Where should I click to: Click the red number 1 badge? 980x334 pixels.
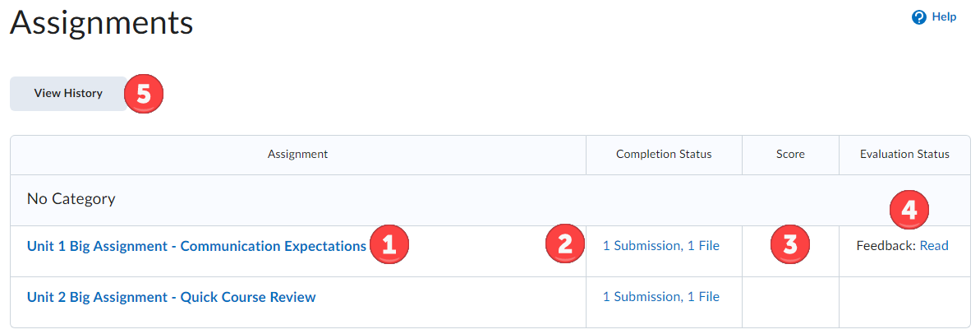[389, 244]
